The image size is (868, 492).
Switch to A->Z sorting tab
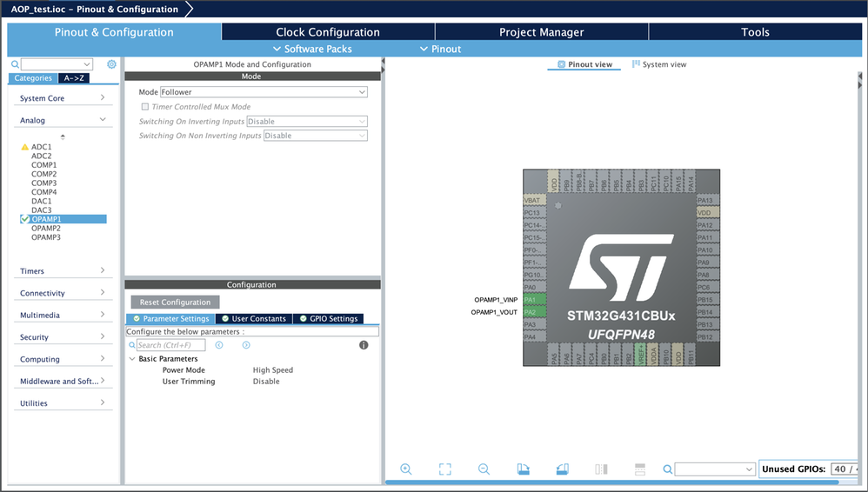coord(74,78)
